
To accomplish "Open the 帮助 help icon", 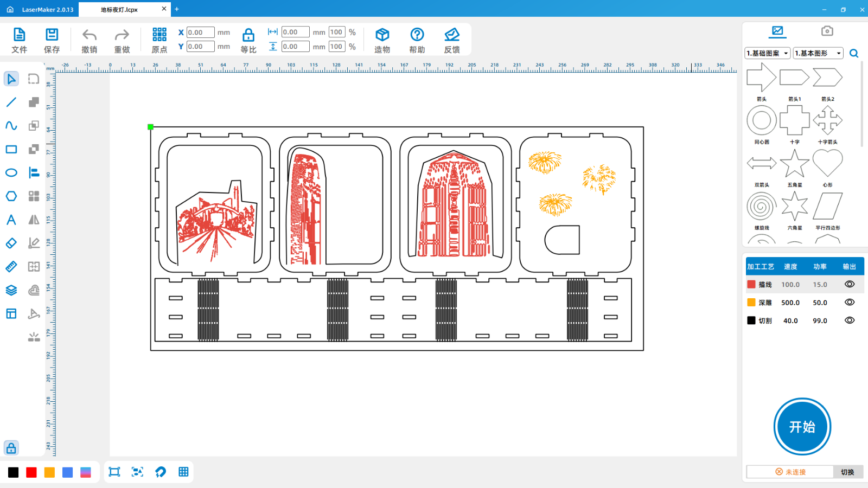I will 417,35.
